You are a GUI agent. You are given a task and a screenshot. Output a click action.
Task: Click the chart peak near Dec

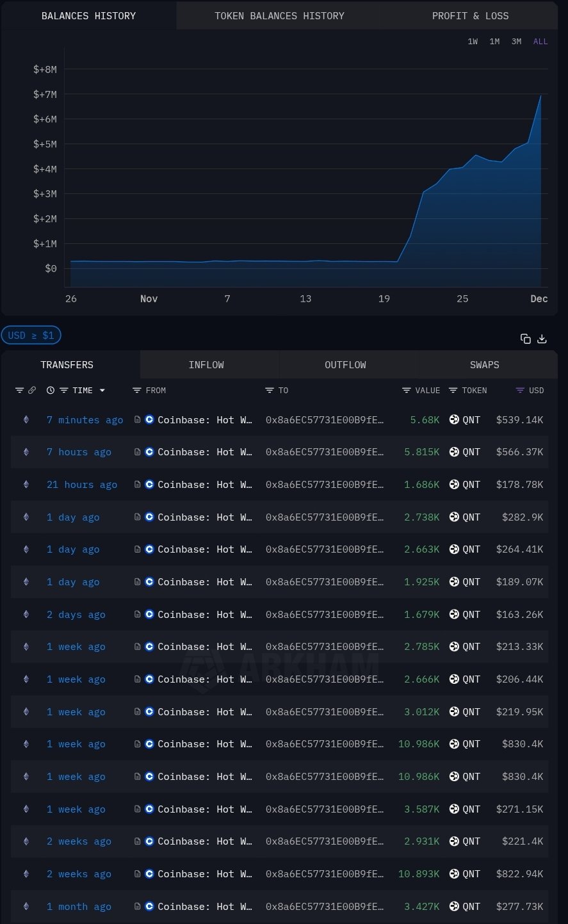[x=541, y=96]
